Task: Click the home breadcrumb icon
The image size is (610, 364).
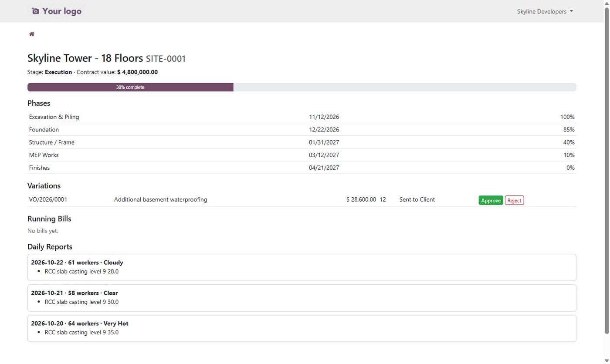Action: pos(32,34)
